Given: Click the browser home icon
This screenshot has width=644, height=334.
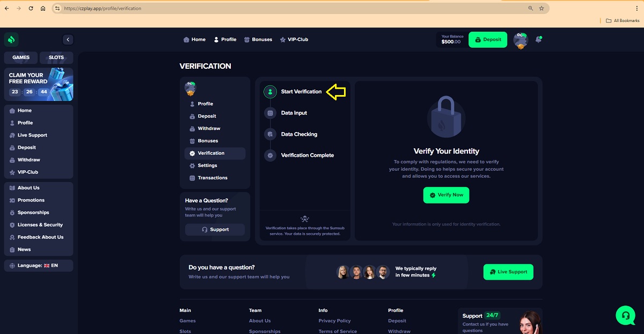Looking at the screenshot, I should 43,9.
